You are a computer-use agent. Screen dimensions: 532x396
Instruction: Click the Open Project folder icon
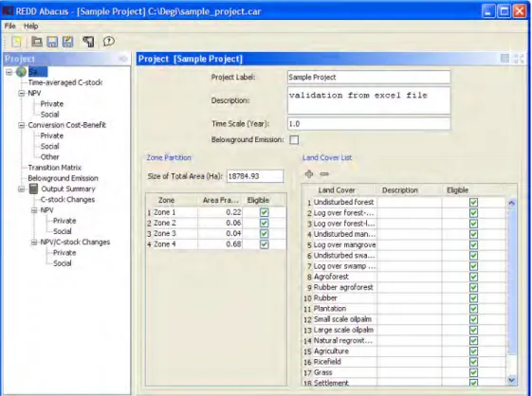(x=37, y=42)
